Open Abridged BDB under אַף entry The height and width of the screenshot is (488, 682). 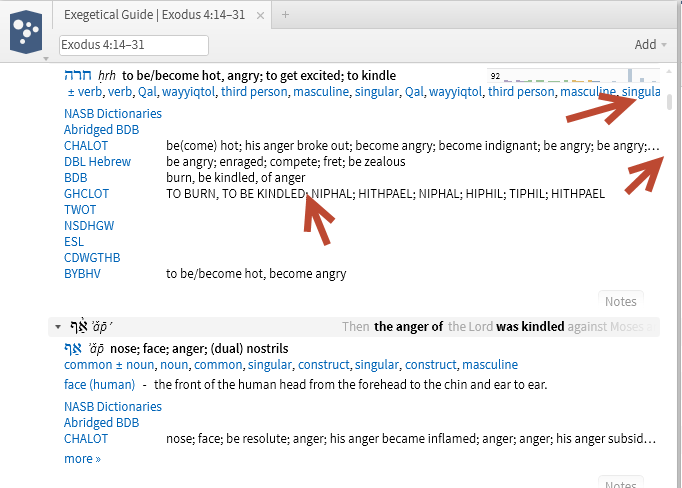click(101, 423)
